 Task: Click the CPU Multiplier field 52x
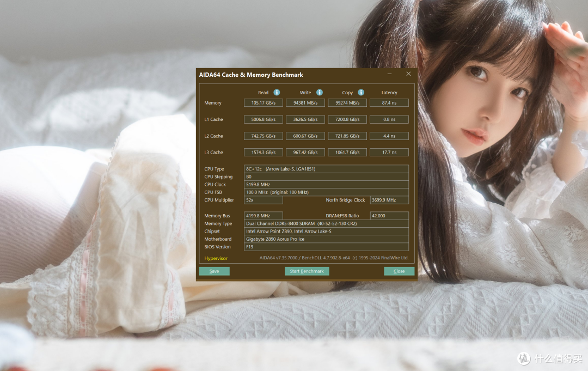click(264, 200)
